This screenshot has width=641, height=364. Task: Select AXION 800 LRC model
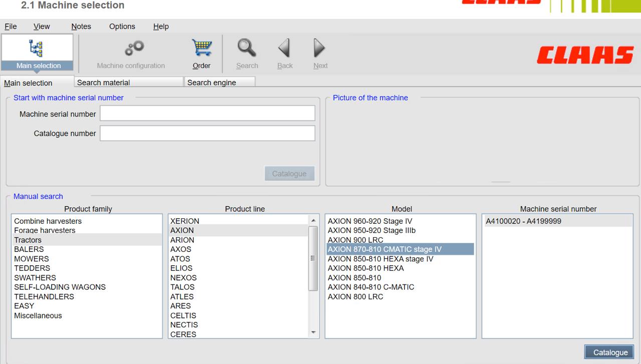[x=400, y=296]
